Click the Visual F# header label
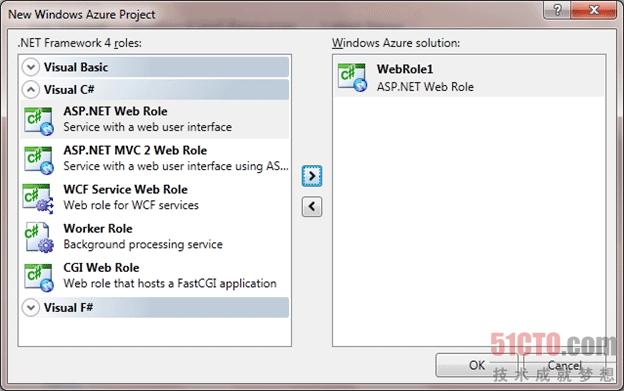624x391 pixels. pos(68,307)
